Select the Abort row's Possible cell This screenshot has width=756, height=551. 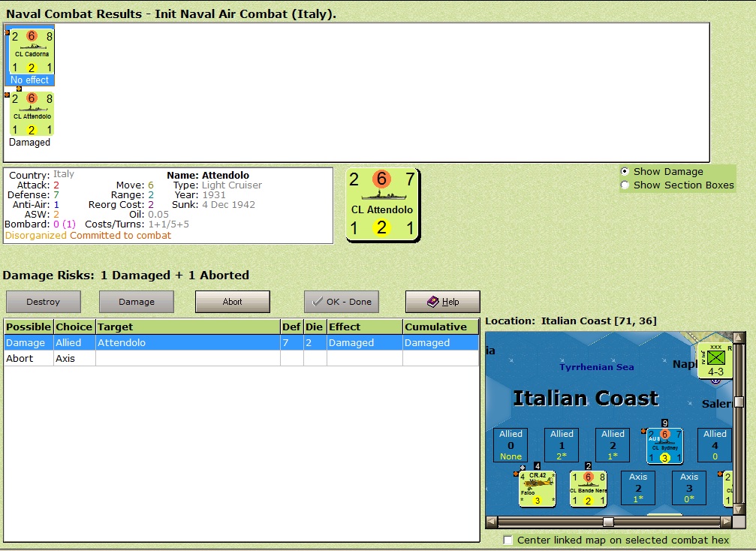pyautogui.click(x=29, y=358)
